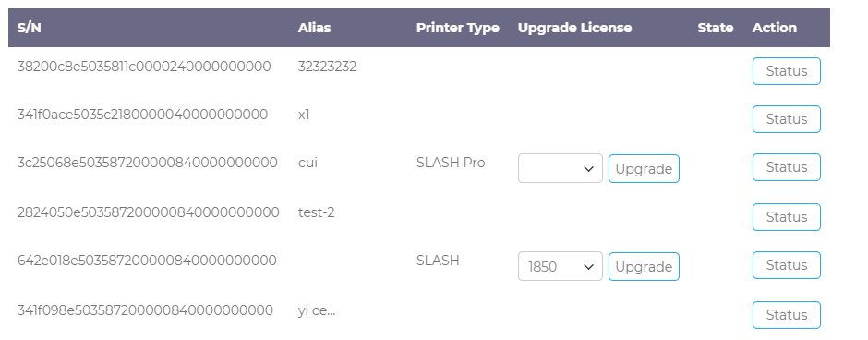
Task: Select the alias text test-2
Action: [x=316, y=212]
